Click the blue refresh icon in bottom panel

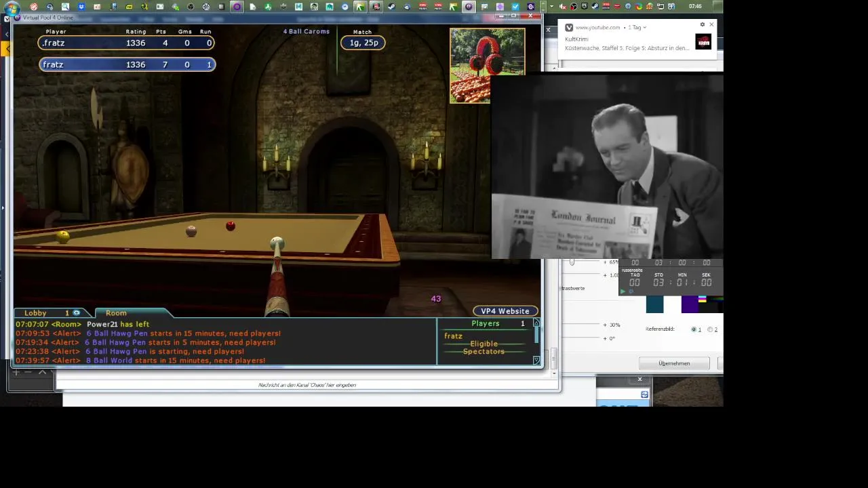coord(644,394)
